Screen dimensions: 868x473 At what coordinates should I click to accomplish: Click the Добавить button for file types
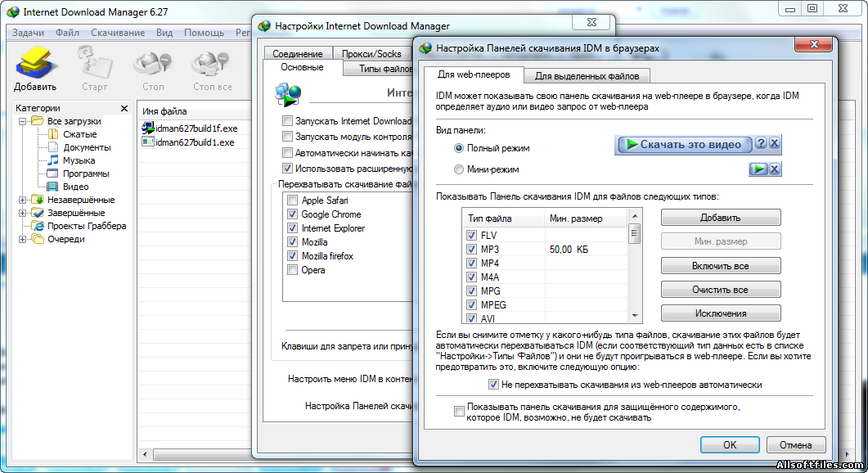[721, 218]
